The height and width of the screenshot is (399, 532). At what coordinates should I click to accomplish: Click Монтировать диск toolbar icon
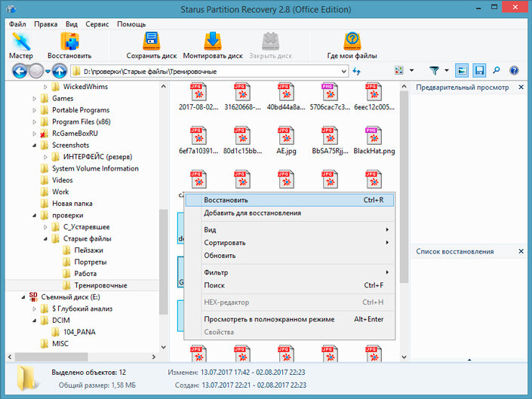[x=213, y=46]
